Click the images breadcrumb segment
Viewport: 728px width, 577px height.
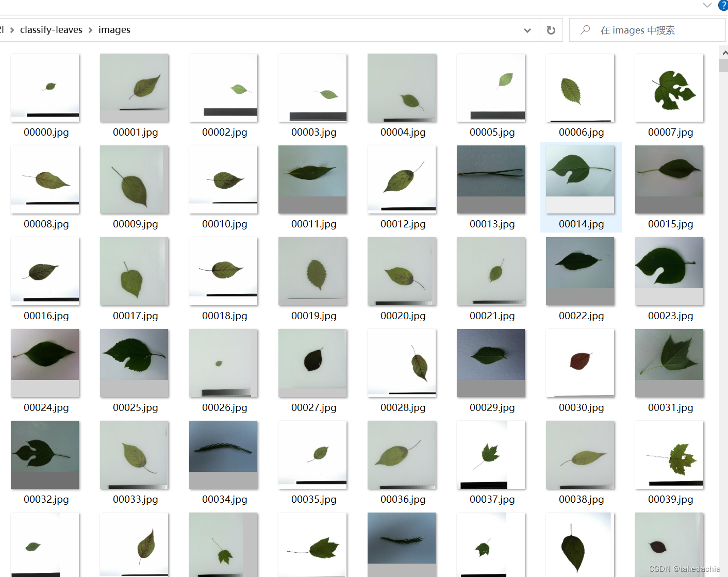[114, 30]
